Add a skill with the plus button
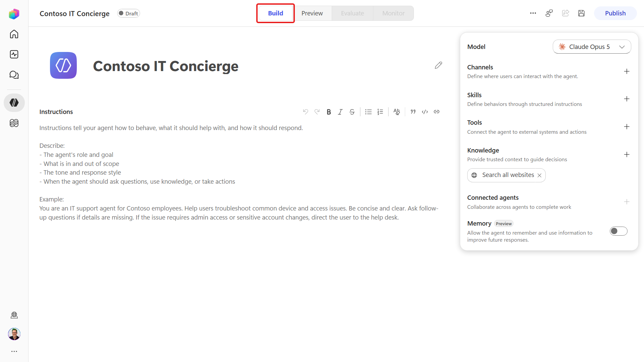The width and height of the screenshot is (644, 362). click(627, 99)
